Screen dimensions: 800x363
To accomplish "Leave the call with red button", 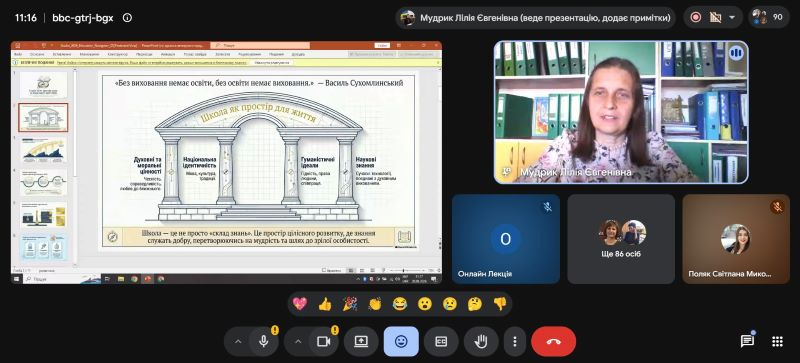I will [x=554, y=342].
